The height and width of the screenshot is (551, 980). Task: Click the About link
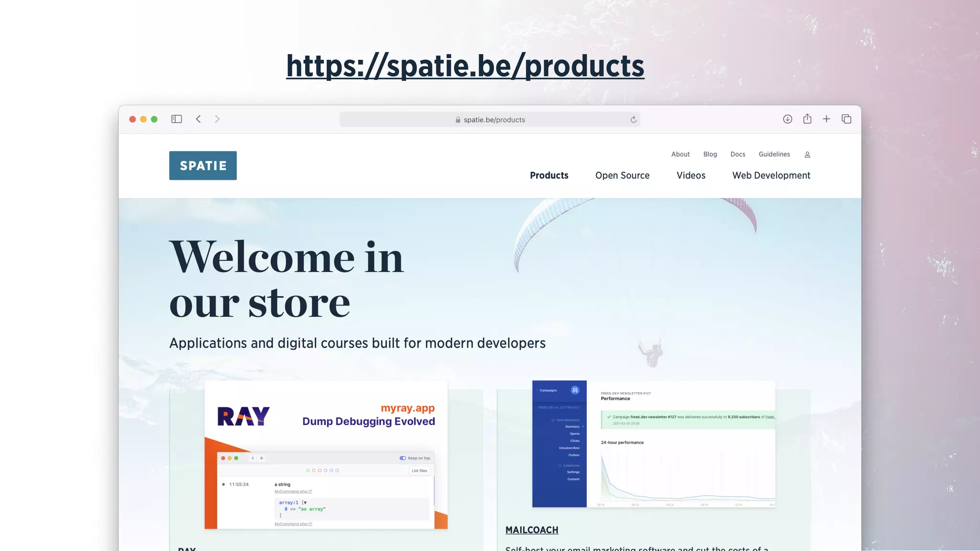point(680,154)
